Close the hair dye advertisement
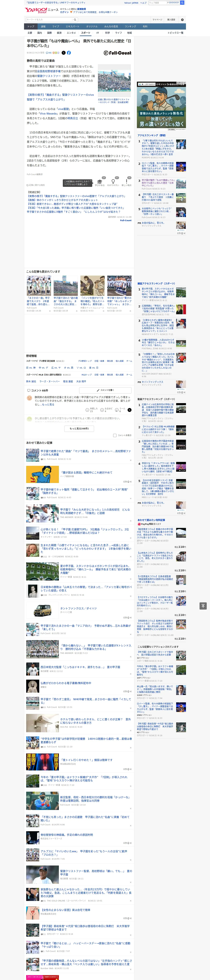Viewport: 210px width, 980px height. pos(184,83)
